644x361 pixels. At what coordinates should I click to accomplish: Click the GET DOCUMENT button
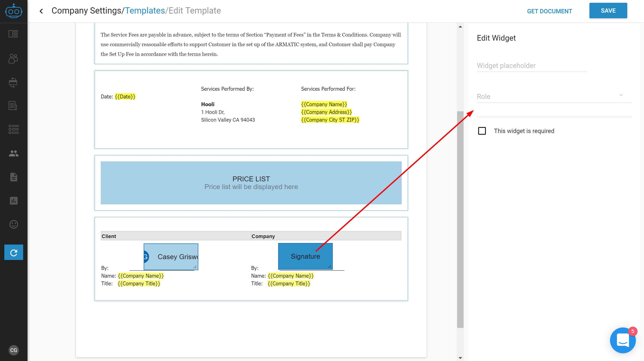coord(549,11)
